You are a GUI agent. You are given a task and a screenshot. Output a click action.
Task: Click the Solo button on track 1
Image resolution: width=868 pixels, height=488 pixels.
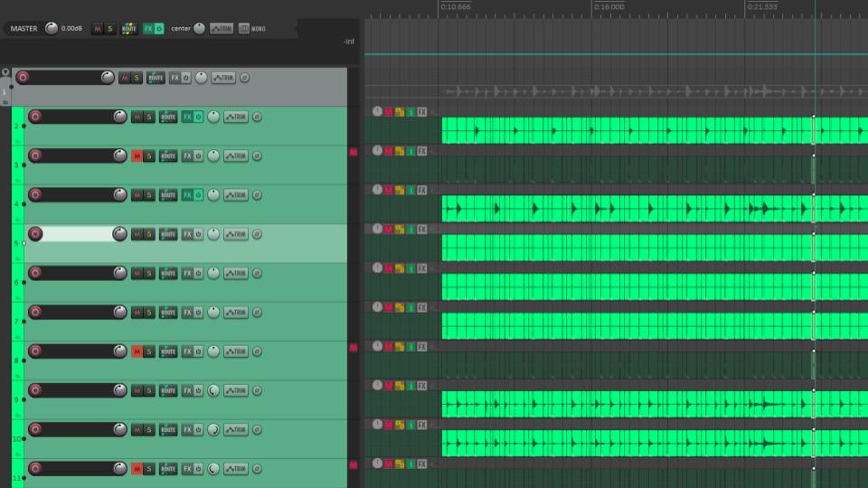pyautogui.click(x=137, y=78)
